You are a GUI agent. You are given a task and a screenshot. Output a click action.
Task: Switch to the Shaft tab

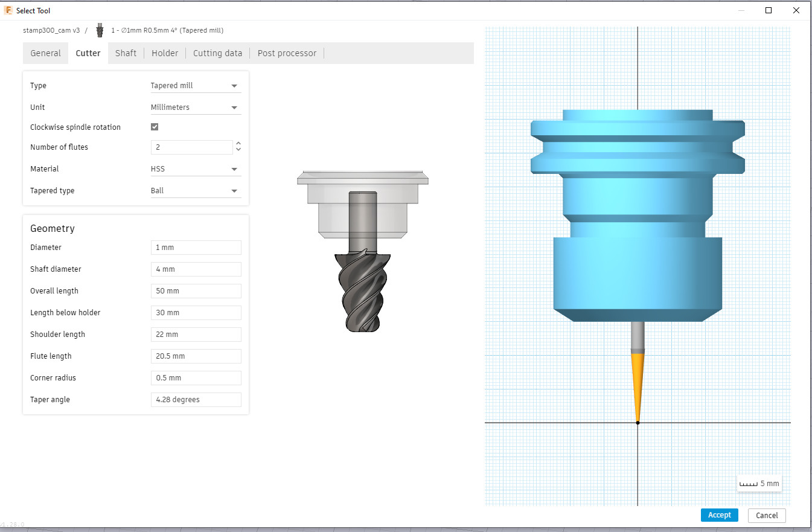[x=126, y=53]
